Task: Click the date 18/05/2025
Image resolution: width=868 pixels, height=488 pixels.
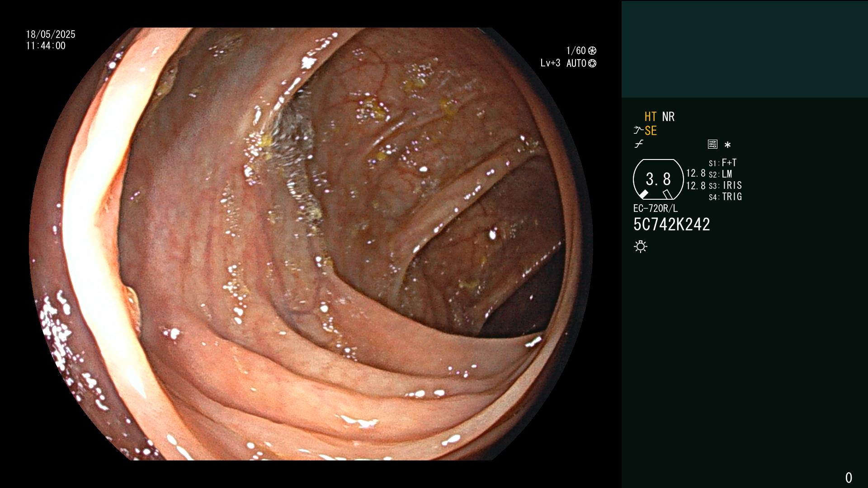Action: (51, 34)
